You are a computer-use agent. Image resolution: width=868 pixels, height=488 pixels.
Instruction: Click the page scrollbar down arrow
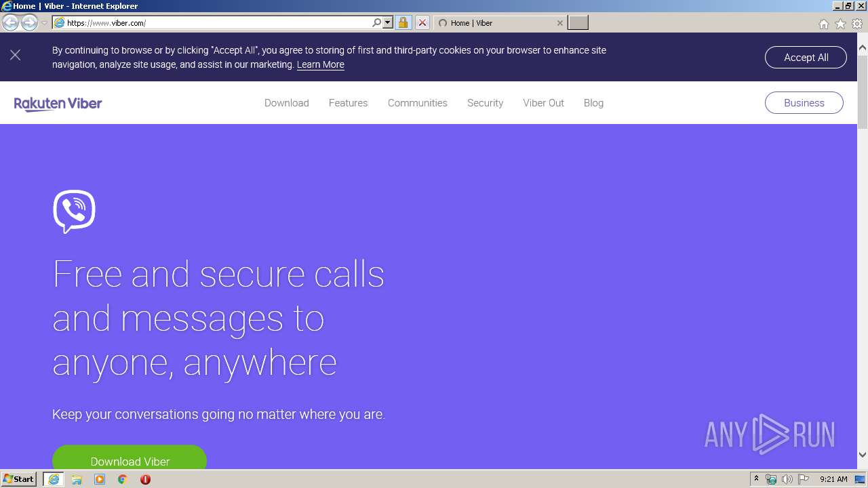[x=863, y=455]
